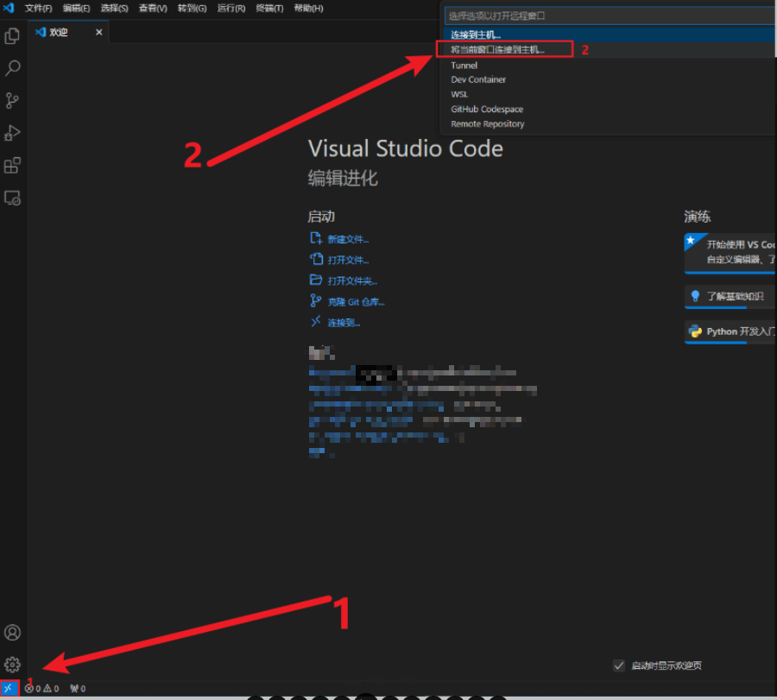Open the Manage gear icon
This screenshot has width=777, height=700.
[x=13, y=665]
